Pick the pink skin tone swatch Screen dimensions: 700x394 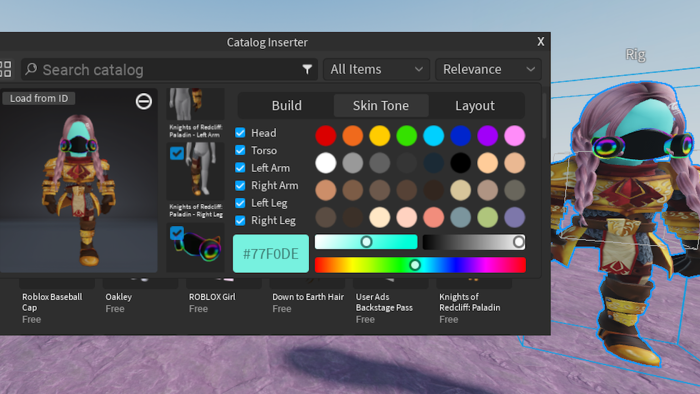click(x=514, y=136)
